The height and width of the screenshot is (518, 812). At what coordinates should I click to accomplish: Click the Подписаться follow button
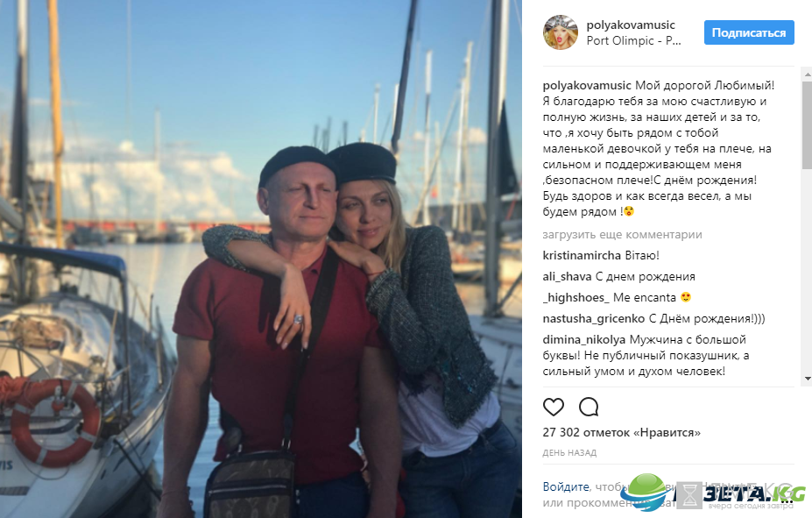pyautogui.click(x=749, y=32)
